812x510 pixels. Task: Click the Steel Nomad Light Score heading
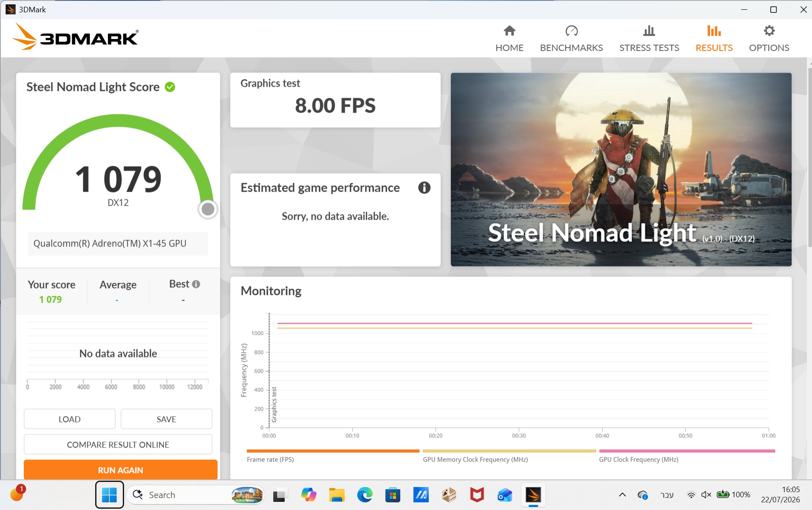click(93, 87)
